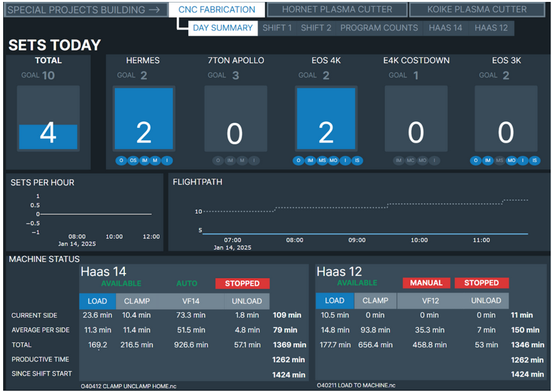Click the MO badge under E4K Costdown

click(423, 161)
